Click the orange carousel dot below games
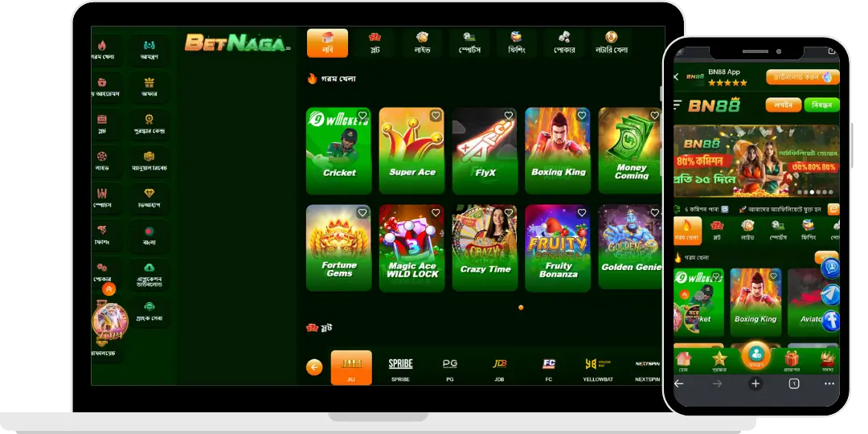The height and width of the screenshot is (434, 868). [521, 307]
